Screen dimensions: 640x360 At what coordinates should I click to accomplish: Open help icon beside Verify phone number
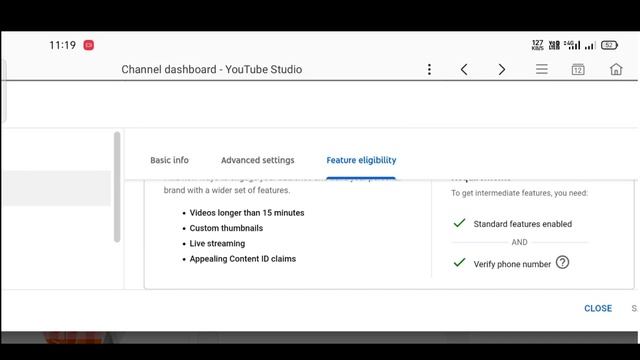click(562, 262)
